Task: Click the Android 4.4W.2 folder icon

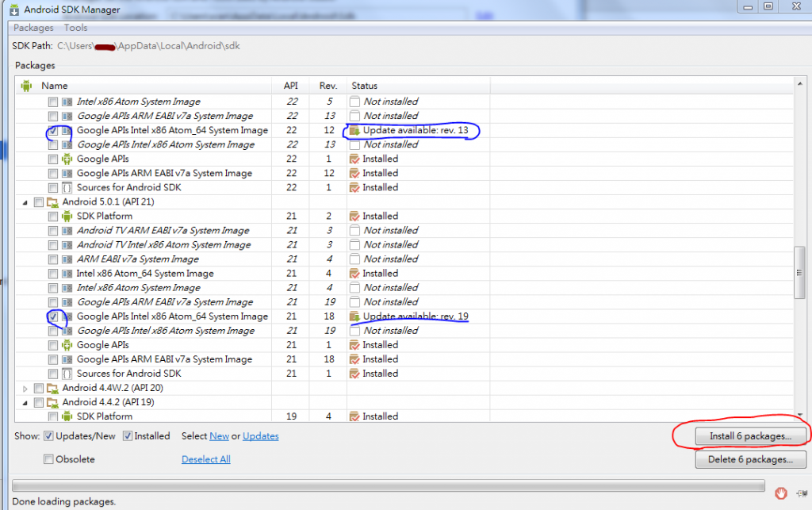Action: click(52, 388)
